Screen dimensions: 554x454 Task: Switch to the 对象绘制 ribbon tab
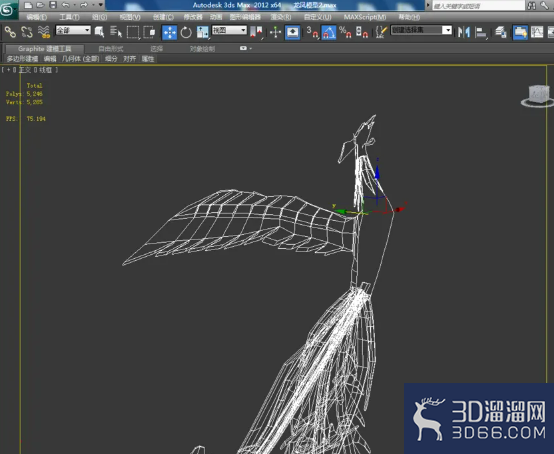click(x=202, y=49)
